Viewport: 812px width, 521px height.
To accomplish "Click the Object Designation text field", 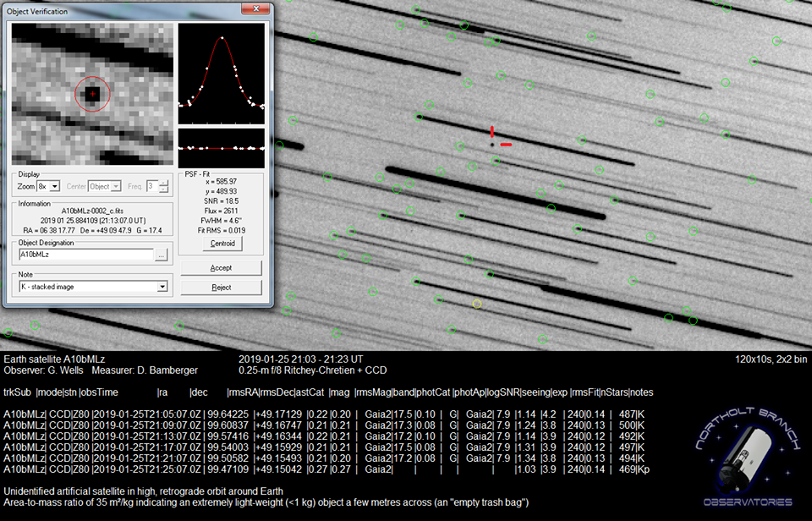I will click(x=85, y=254).
